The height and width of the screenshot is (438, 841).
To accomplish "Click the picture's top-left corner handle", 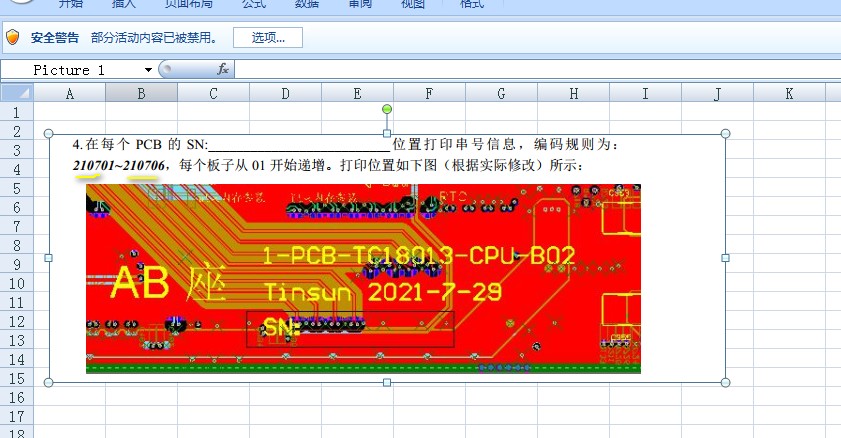I will click(48, 133).
